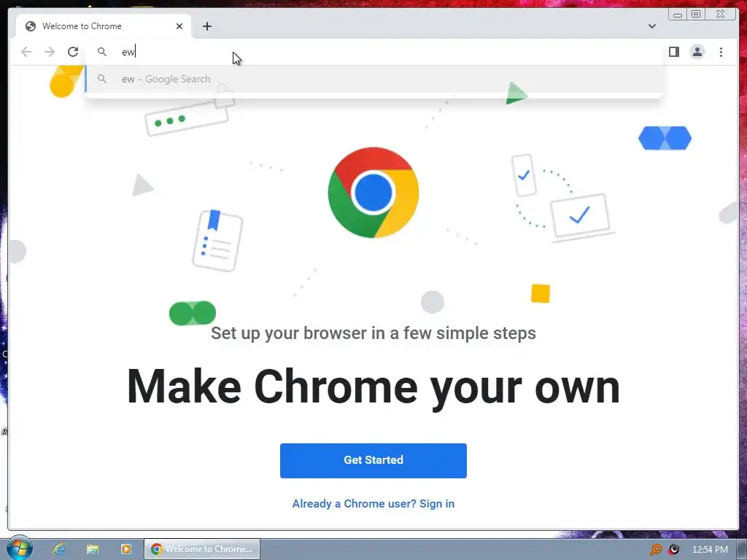Open a new tab with plus button
Viewport: 747px width, 560px height.
tap(206, 26)
